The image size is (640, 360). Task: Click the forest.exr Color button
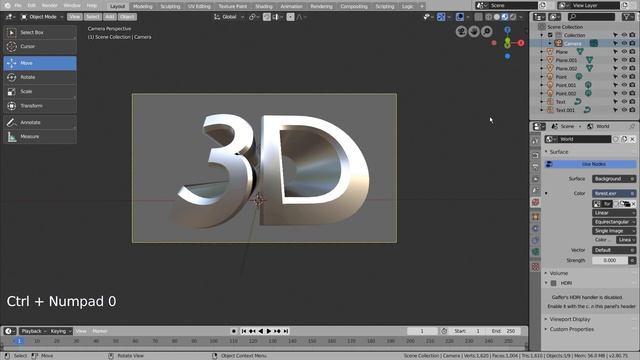pos(614,193)
